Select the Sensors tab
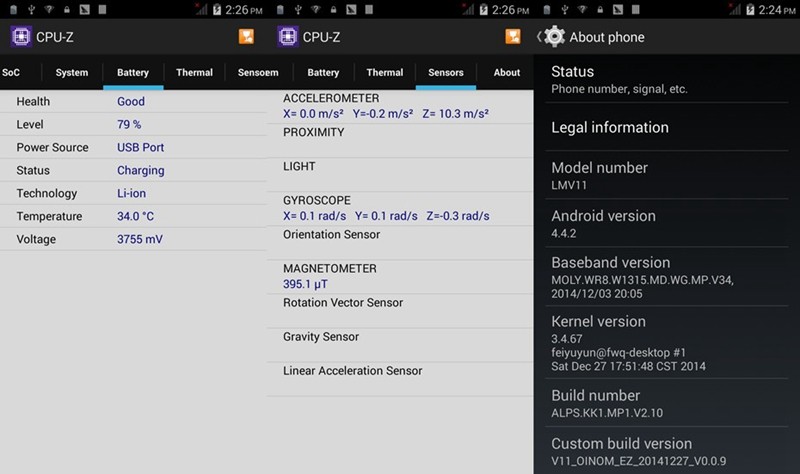This screenshot has height=474, width=800. coord(446,73)
